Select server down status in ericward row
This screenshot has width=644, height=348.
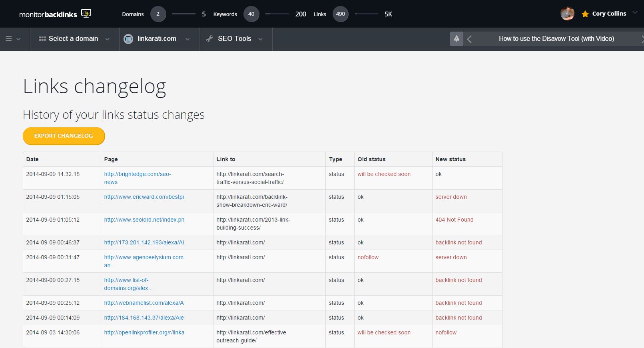tap(451, 197)
